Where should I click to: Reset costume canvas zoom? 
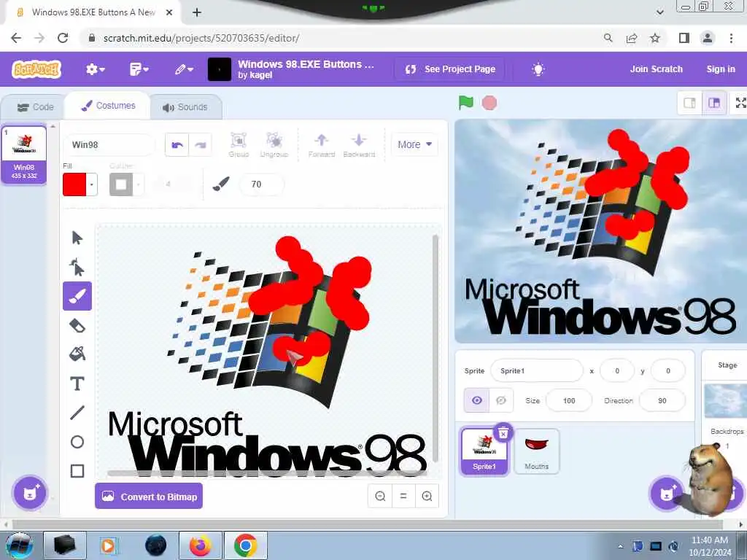[x=403, y=496]
